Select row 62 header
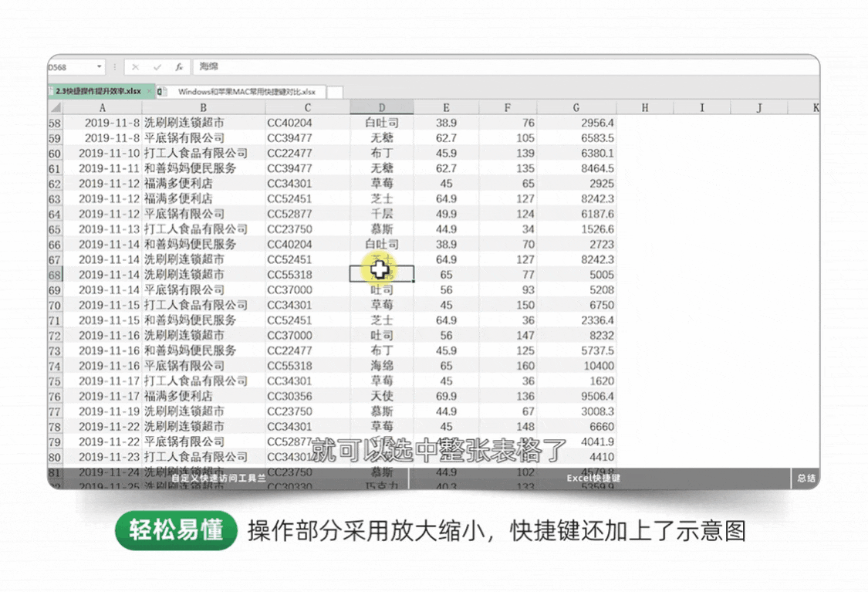 click(x=55, y=184)
